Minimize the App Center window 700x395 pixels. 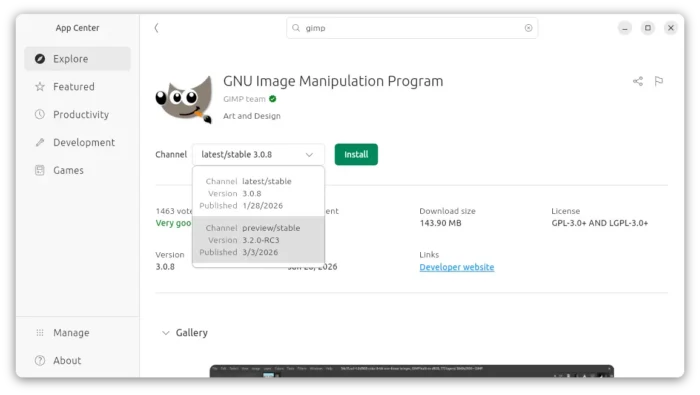coord(625,28)
